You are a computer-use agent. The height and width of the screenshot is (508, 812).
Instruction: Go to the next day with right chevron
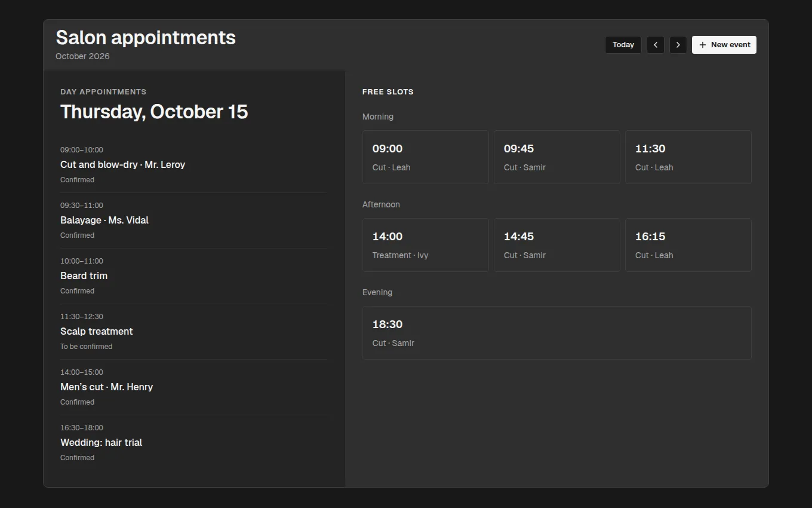[x=678, y=45]
